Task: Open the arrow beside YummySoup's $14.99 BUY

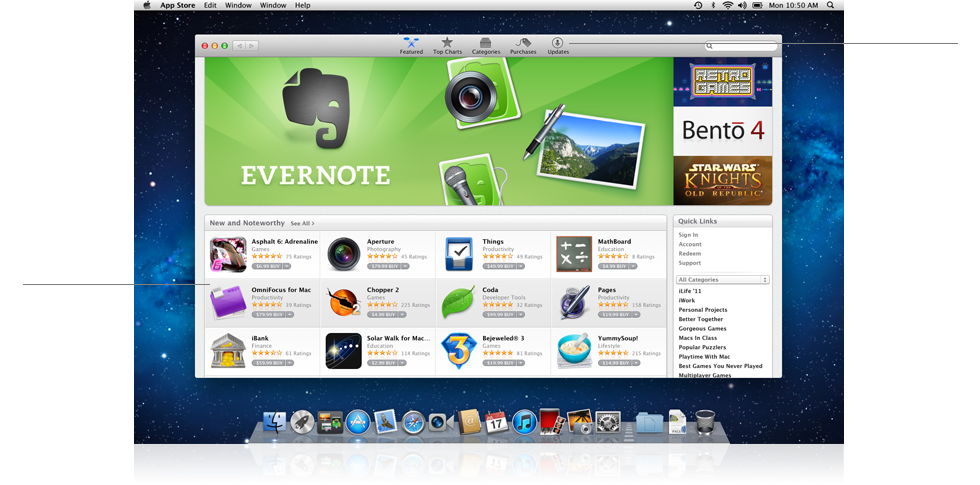Action: (x=636, y=362)
